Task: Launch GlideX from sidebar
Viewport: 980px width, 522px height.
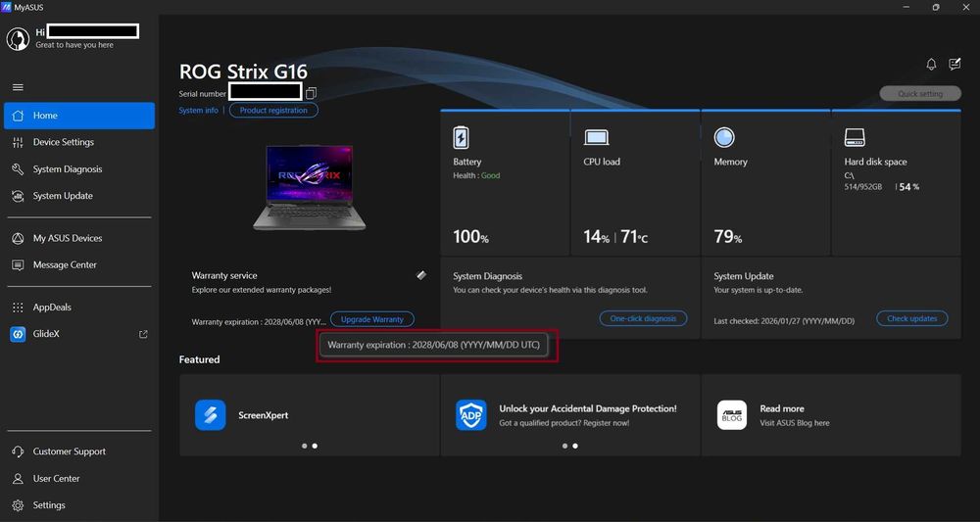Action: [79, 334]
